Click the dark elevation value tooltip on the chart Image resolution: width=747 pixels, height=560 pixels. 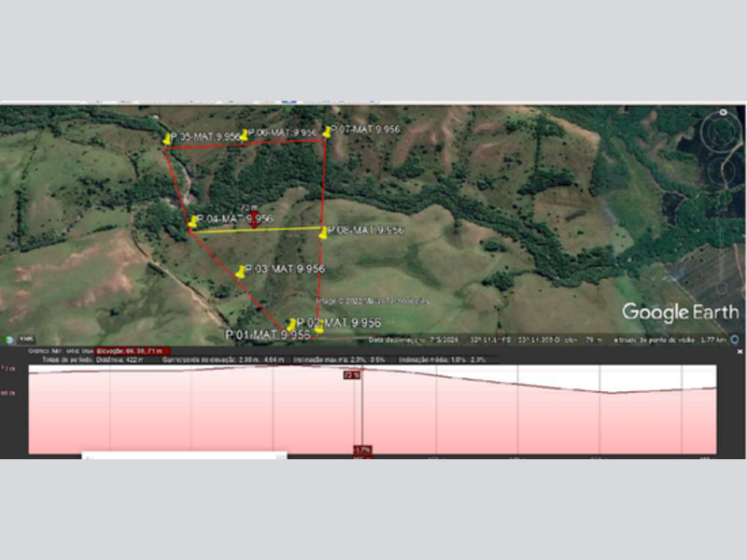352,375
